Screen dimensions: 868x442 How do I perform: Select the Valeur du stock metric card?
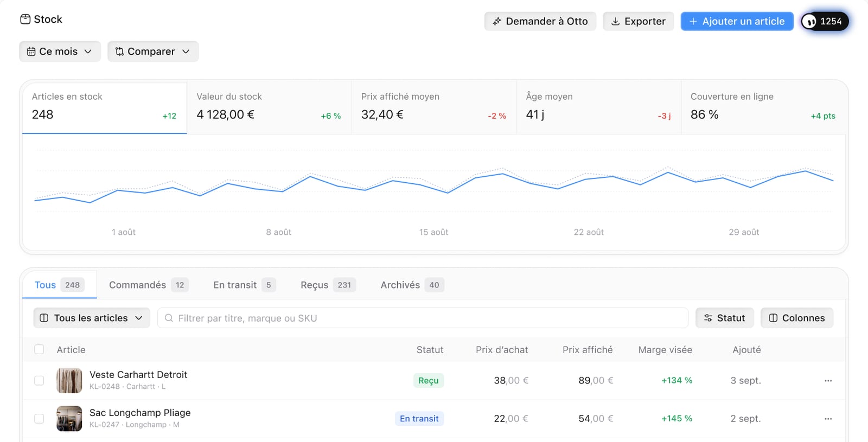click(x=270, y=107)
